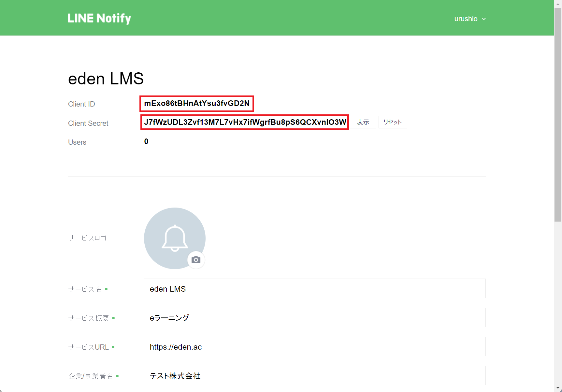Viewport: 562px width, 392px height.
Task: Click the LINE Notify logo
Action: tap(99, 19)
